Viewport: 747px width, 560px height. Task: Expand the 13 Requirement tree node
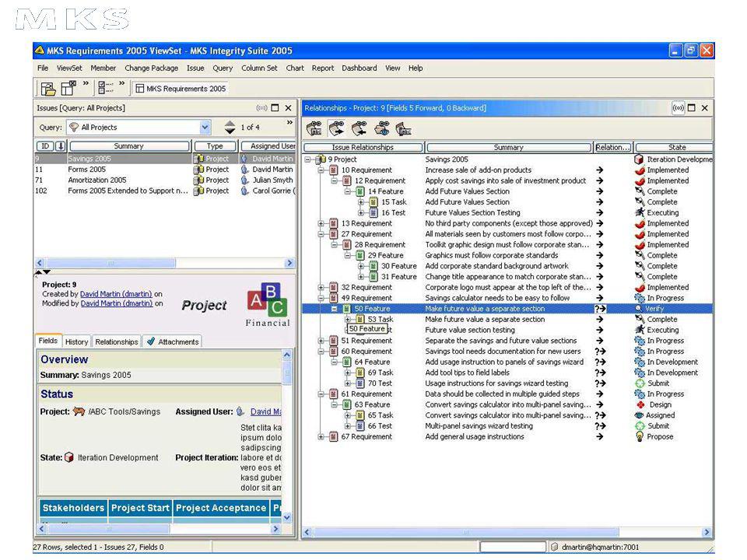(321, 223)
